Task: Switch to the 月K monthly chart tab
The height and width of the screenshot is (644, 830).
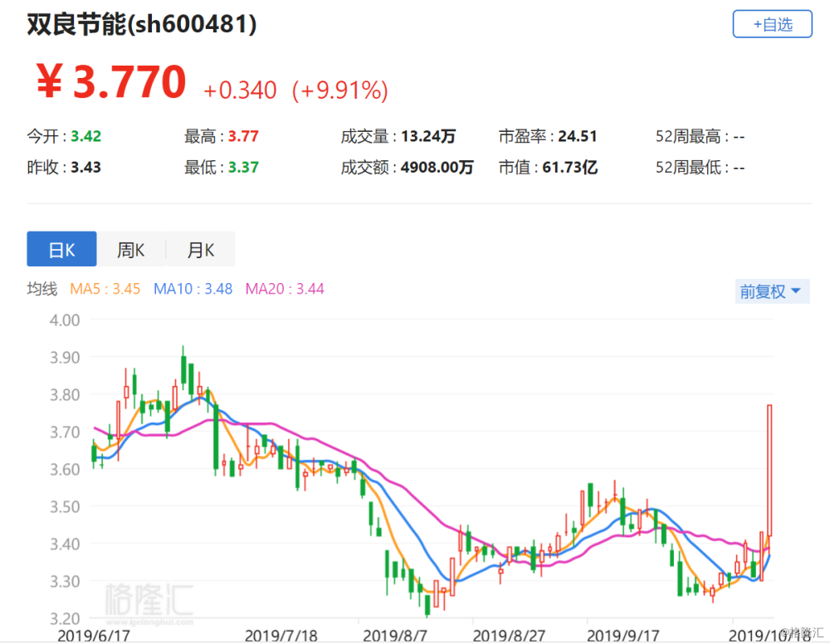Action: click(x=201, y=249)
